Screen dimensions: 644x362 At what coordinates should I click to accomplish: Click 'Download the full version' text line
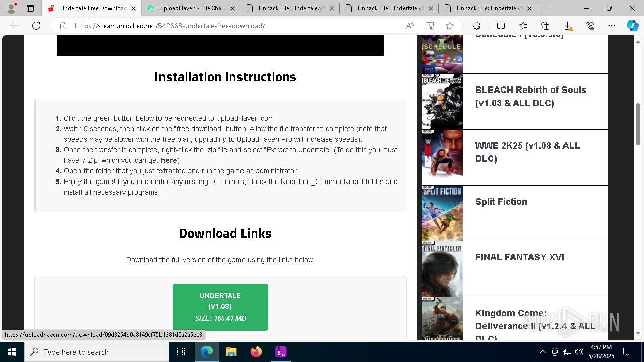tap(220, 260)
